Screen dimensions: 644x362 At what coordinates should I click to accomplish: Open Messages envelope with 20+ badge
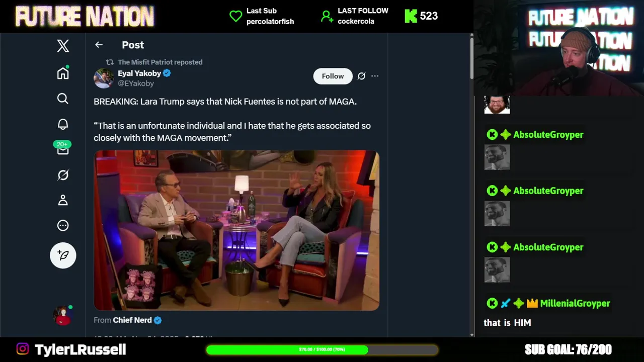[x=63, y=148]
